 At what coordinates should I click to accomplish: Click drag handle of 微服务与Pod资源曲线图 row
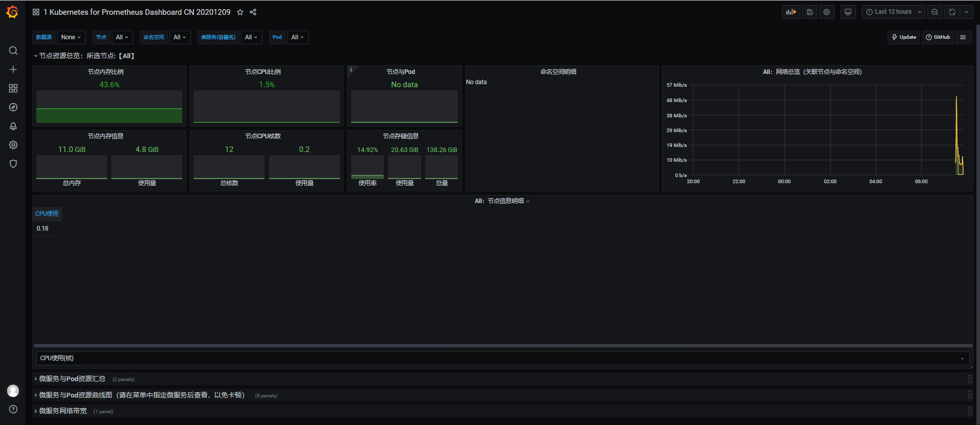point(970,395)
